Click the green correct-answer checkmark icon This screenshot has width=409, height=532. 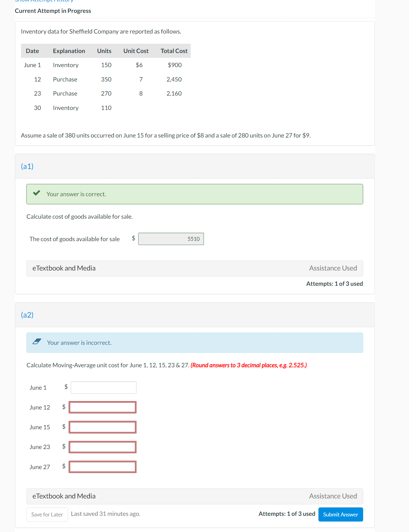click(37, 193)
